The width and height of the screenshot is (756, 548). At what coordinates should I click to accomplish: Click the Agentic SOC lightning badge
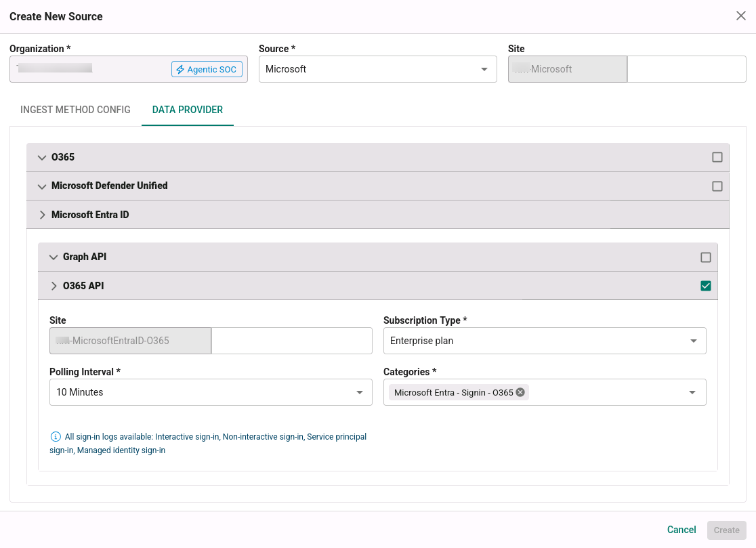(x=207, y=69)
